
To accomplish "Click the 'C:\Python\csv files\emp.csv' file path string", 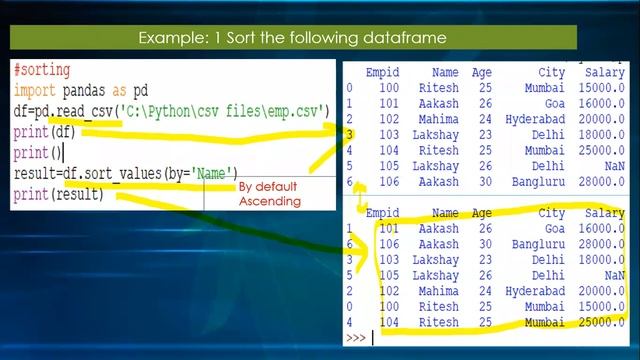I will pos(222,111).
